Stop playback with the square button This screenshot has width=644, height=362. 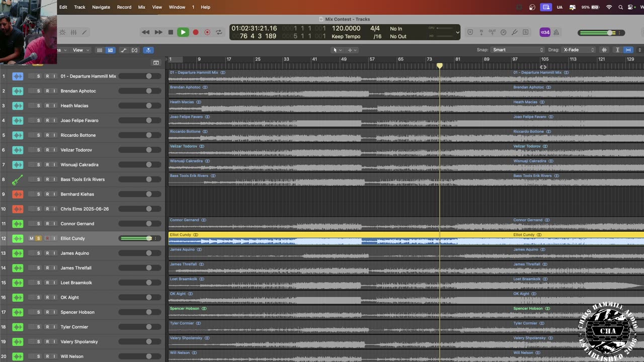(171, 32)
